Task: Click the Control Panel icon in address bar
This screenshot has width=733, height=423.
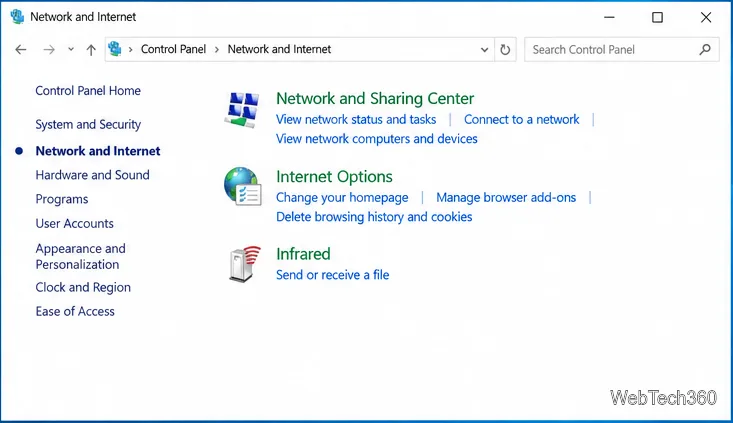Action: (x=115, y=49)
